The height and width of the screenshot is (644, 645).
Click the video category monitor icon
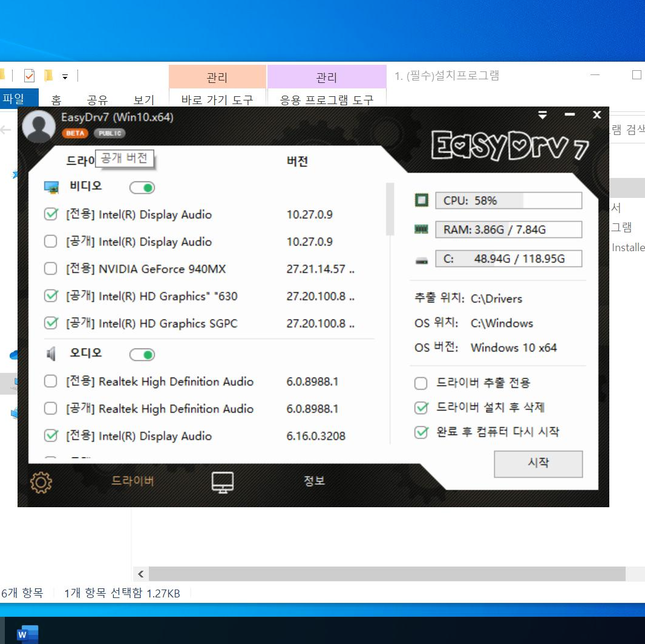(51, 187)
